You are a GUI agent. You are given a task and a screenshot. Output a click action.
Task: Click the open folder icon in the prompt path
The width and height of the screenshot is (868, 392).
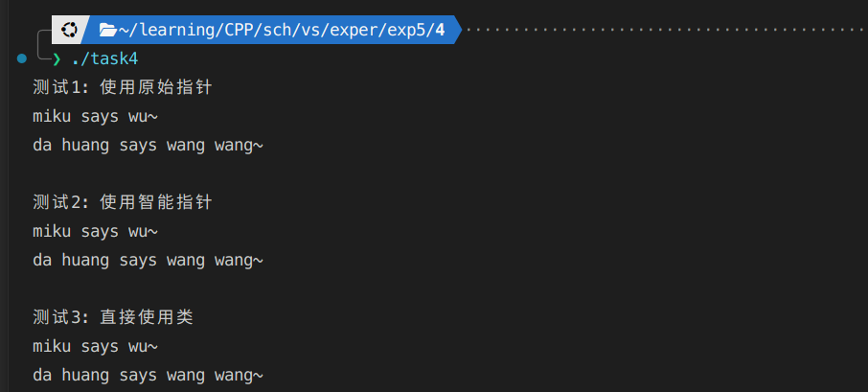coord(107,30)
